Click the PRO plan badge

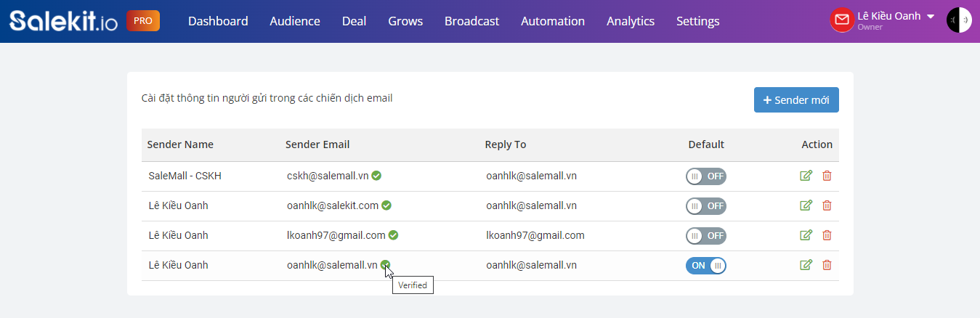pyautogui.click(x=143, y=21)
